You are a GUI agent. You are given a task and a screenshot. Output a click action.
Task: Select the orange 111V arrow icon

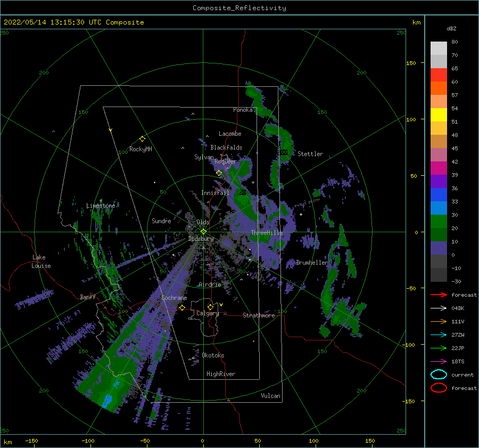pos(439,321)
